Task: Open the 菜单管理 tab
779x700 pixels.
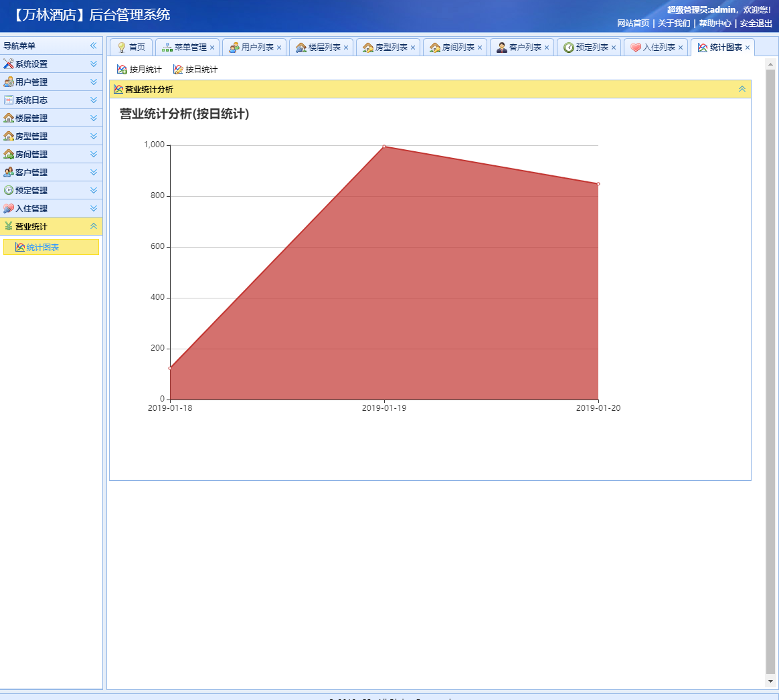Action: 190,48
